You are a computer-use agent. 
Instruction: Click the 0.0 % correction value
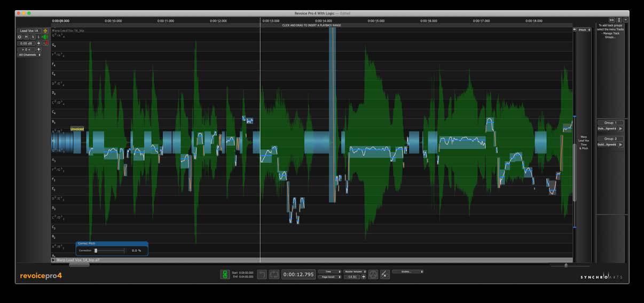point(136,251)
